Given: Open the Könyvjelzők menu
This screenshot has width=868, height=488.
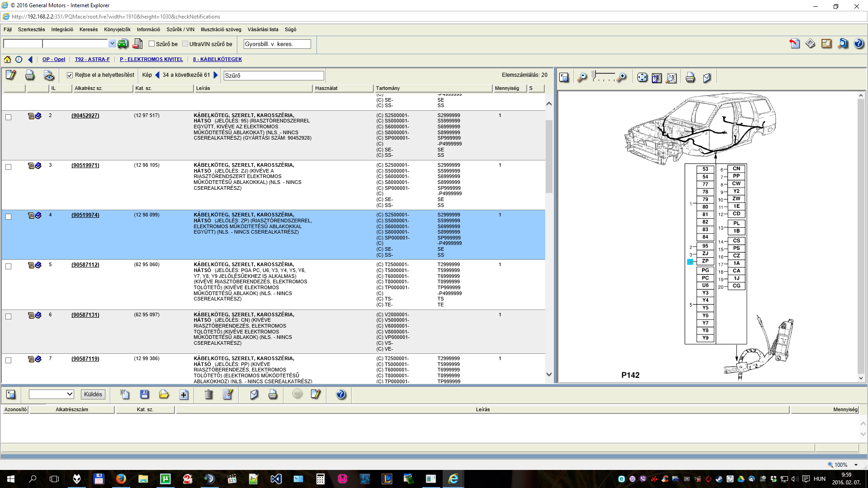Looking at the screenshot, I should [x=117, y=29].
